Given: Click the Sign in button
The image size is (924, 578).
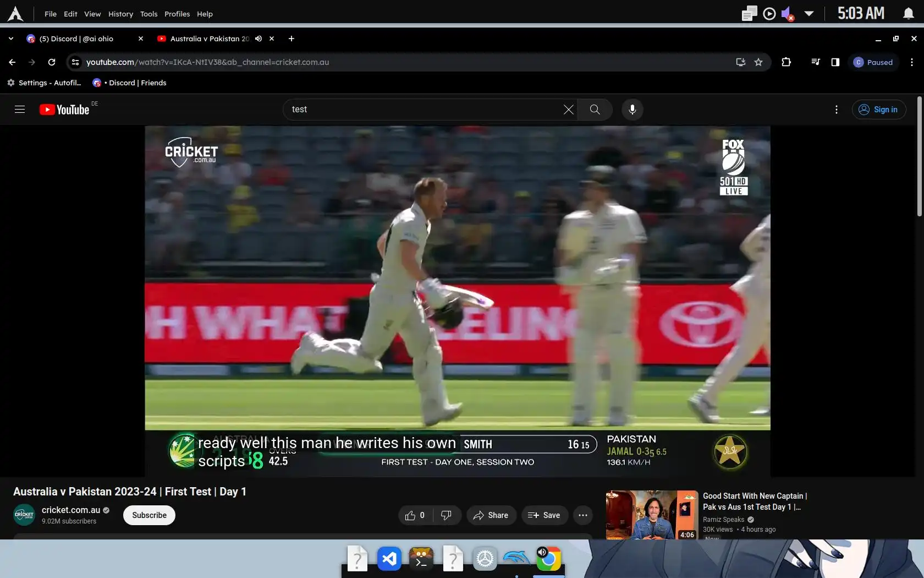Looking at the screenshot, I should pyautogui.click(x=879, y=110).
